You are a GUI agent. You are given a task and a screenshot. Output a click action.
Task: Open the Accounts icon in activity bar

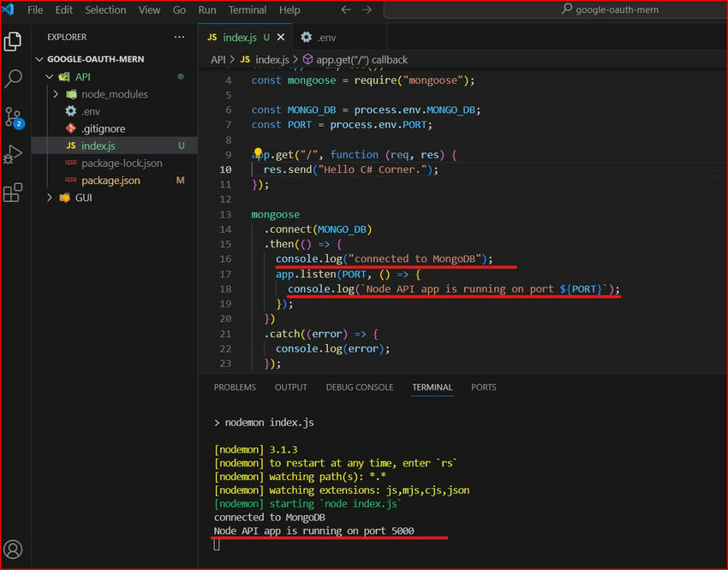pos(14,549)
